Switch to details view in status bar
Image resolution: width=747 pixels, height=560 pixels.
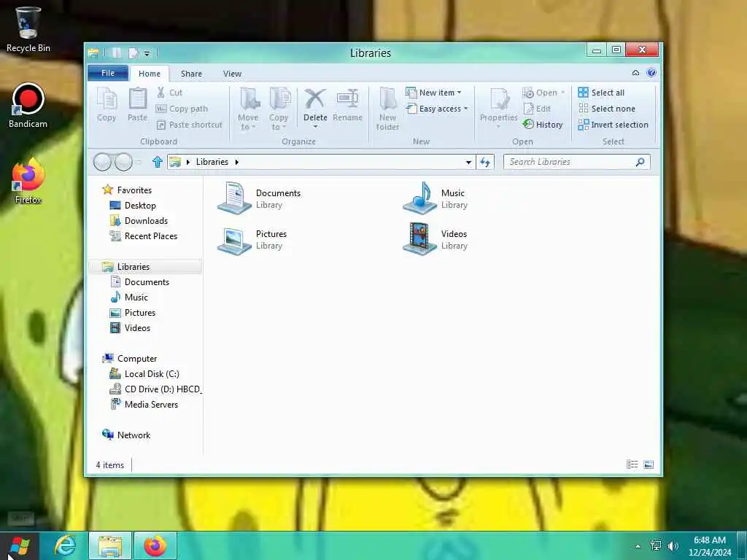[632, 464]
